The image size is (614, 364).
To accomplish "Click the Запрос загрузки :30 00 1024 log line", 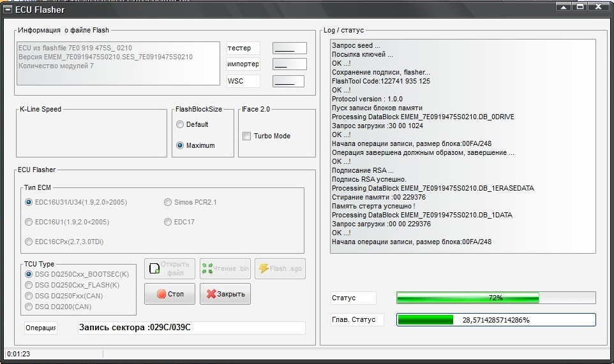I will (377, 126).
